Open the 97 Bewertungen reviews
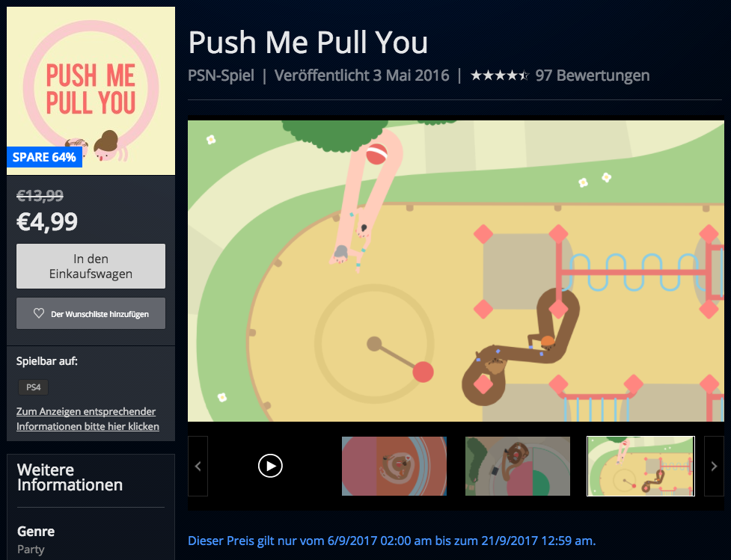 (592, 75)
